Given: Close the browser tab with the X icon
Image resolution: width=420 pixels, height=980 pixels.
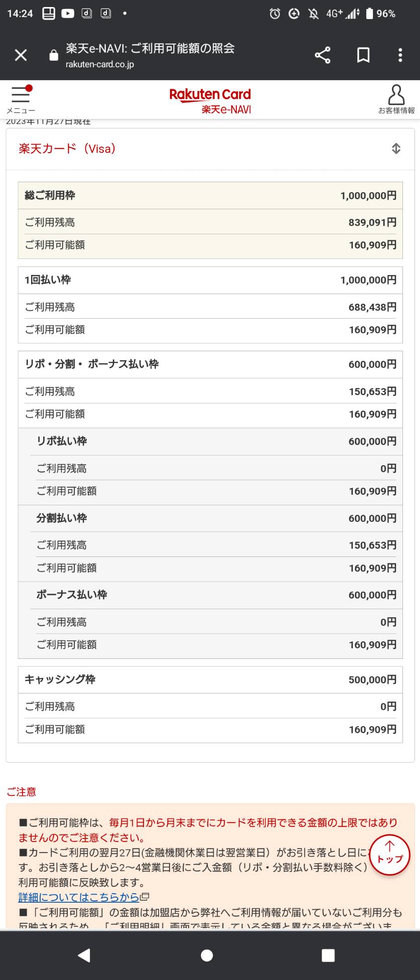Looking at the screenshot, I should 21,55.
